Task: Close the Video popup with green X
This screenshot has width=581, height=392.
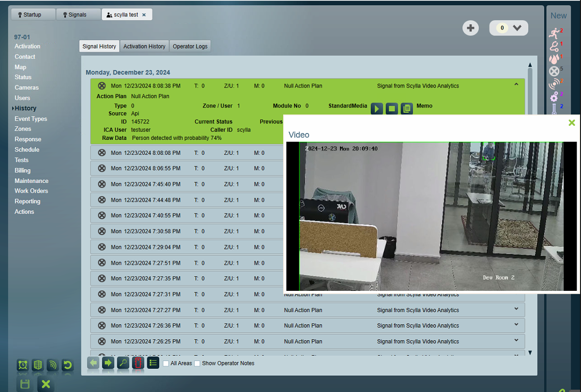Action: [x=572, y=123]
